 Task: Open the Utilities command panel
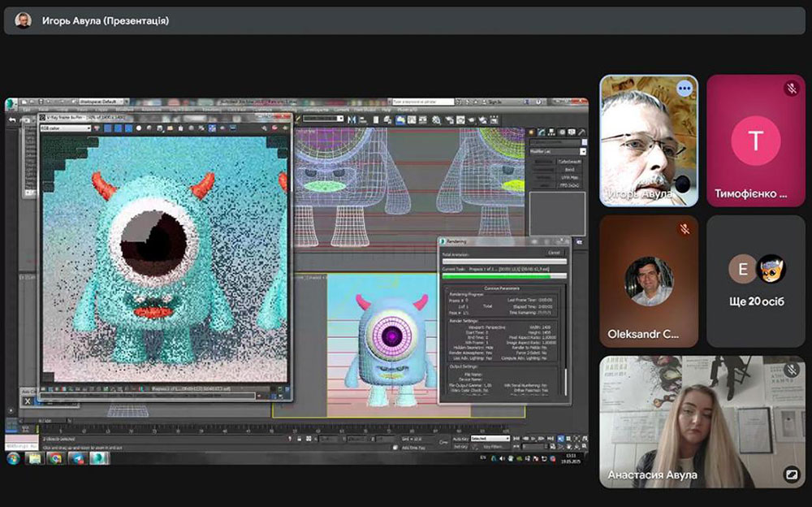[581, 132]
